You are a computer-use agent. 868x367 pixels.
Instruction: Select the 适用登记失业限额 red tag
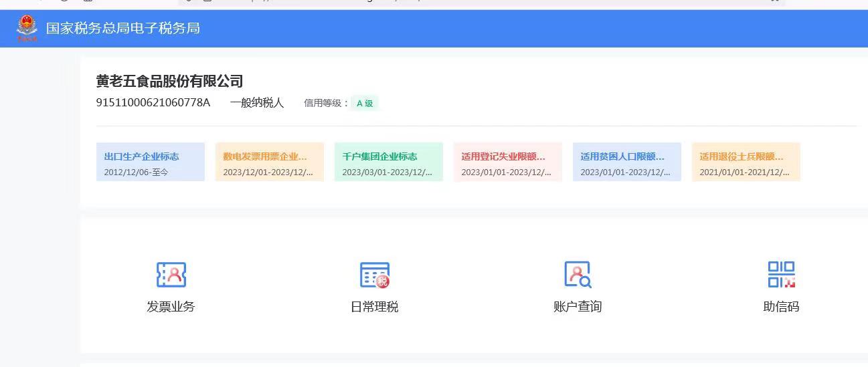pyautogui.click(x=508, y=162)
